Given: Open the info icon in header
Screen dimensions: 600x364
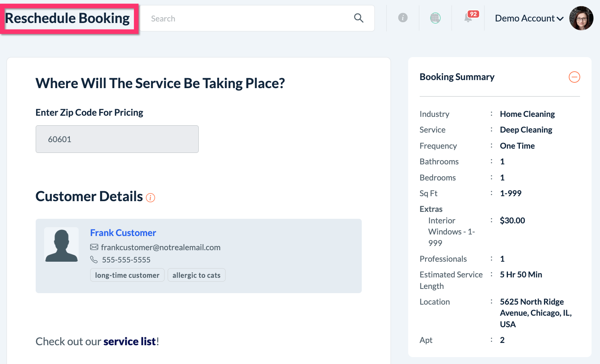Looking at the screenshot, I should click(x=403, y=18).
